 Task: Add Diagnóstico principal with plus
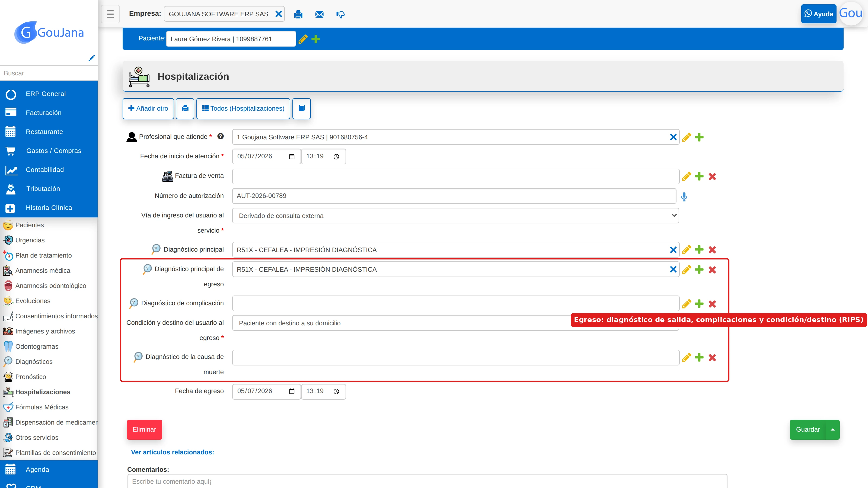pyautogui.click(x=699, y=249)
